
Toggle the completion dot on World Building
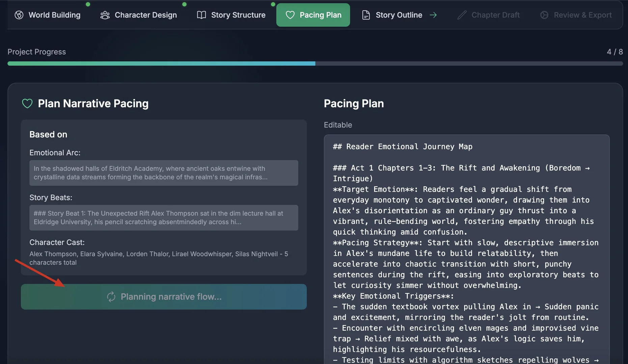[x=88, y=4]
